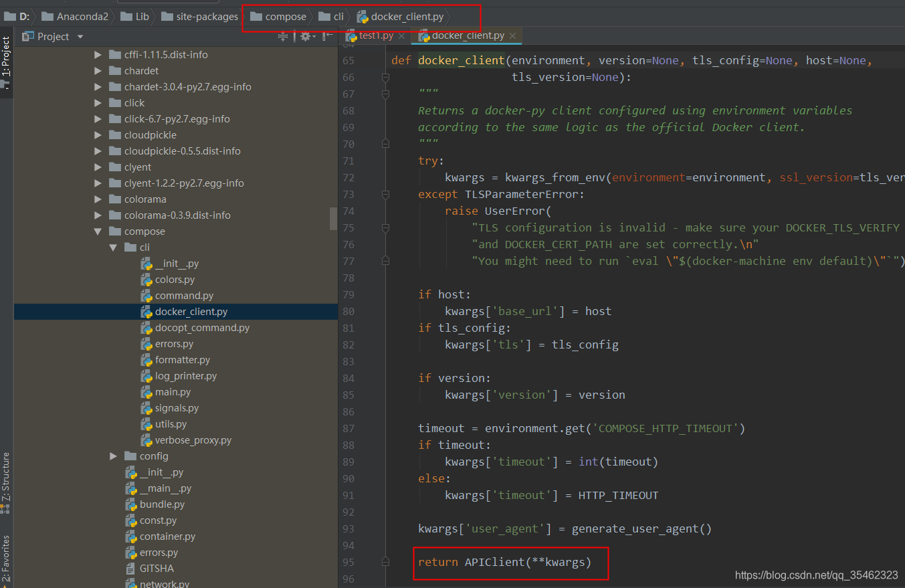
Task: Expand the cffi-1.11.5.dist-info folder
Action: coord(98,55)
